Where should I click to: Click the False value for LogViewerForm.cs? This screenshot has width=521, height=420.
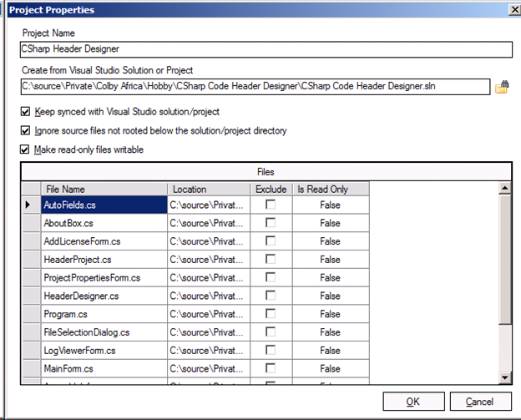click(331, 350)
